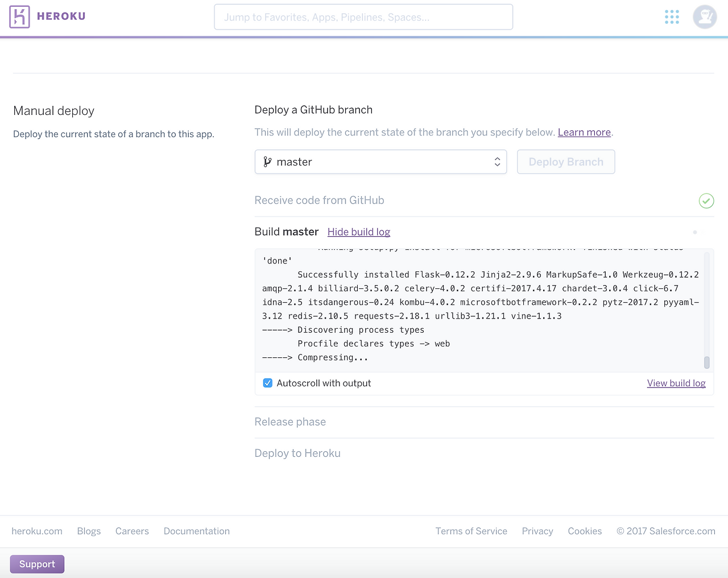Click the Heroku logo icon
Image resolution: width=728 pixels, height=578 pixels.
[19, 17]
